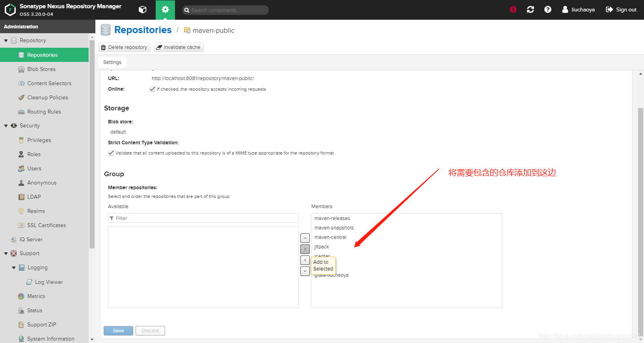Click the Blob Stores icon
644x343 pixels.
point(21,69)
